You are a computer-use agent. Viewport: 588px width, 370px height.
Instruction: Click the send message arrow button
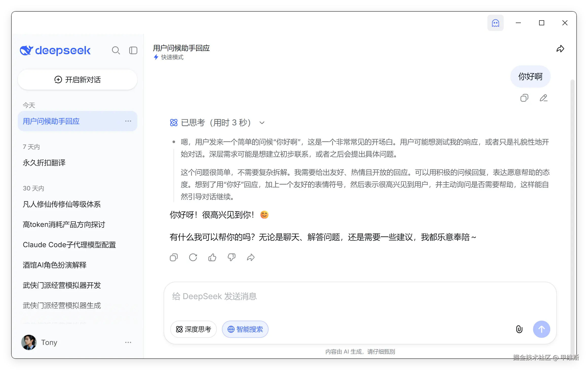coord(541,329)
